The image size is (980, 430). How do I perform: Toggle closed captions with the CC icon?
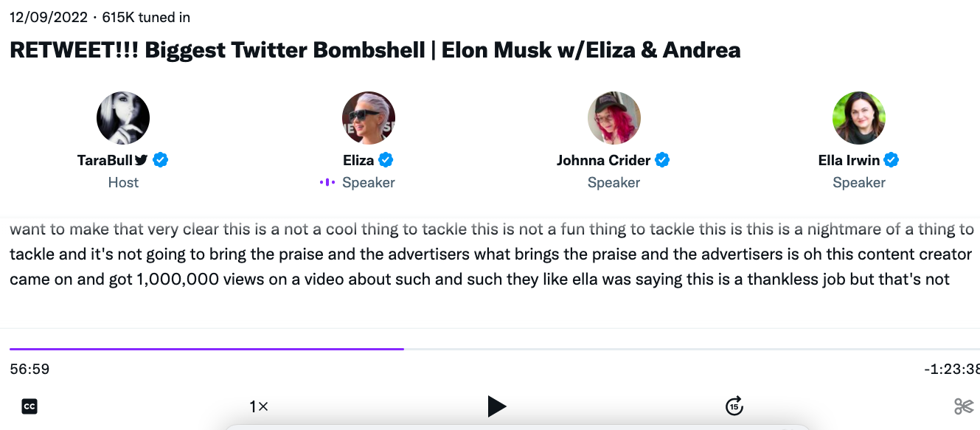point(29,406)
